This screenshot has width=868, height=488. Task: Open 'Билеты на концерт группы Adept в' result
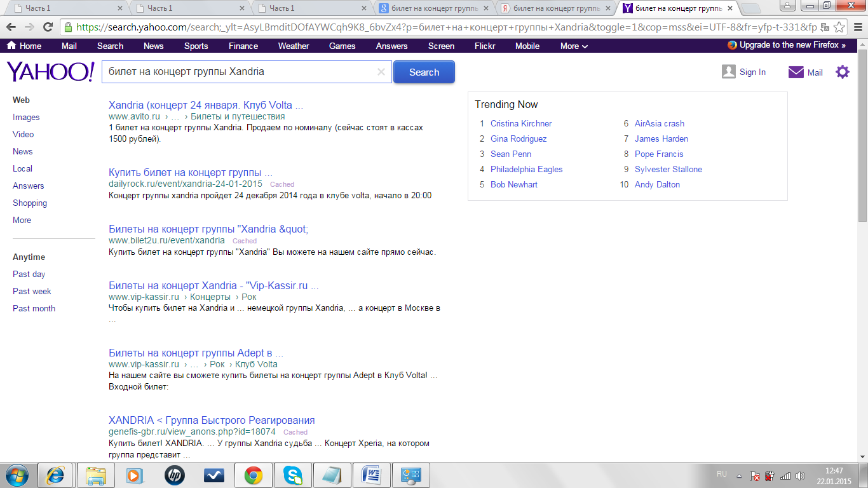196,353
